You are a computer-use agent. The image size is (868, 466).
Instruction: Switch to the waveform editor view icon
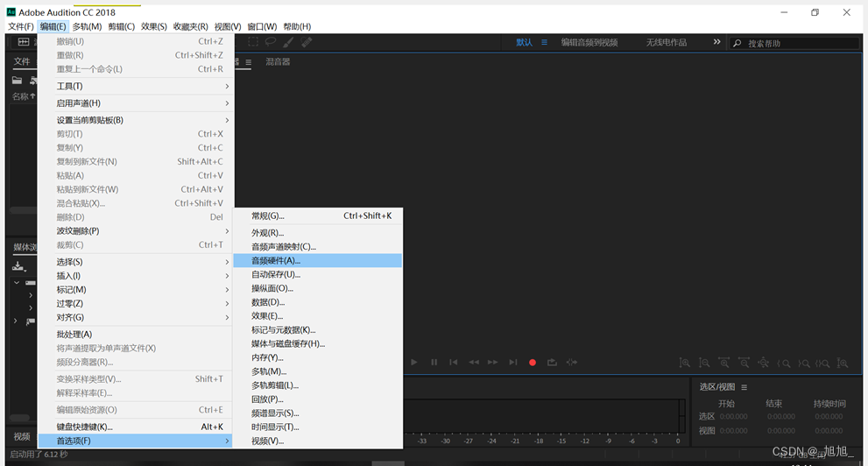[24, 42]
